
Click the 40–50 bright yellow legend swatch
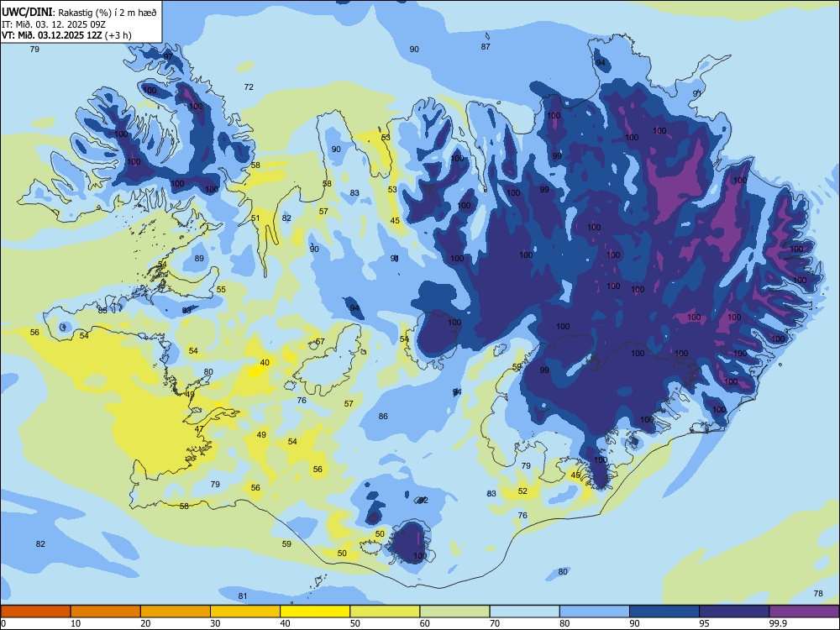pyautogui.click(x=315, y=612)
